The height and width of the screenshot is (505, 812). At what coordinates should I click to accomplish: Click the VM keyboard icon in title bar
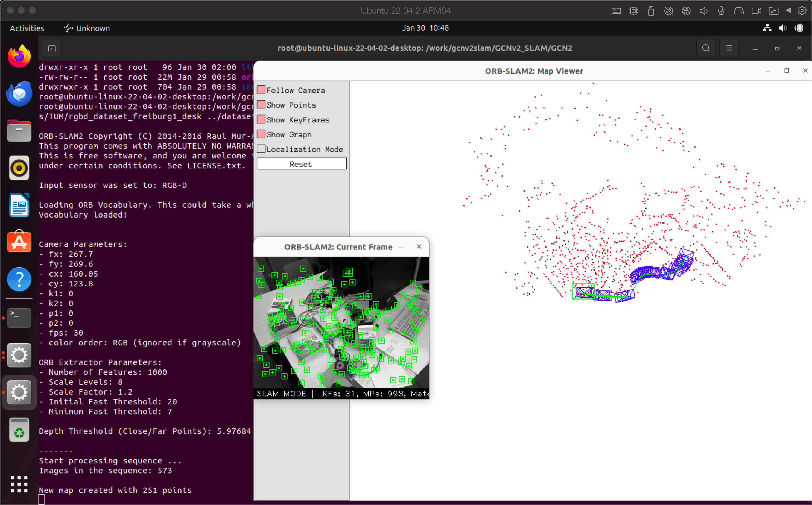click(x=616, y=11)
